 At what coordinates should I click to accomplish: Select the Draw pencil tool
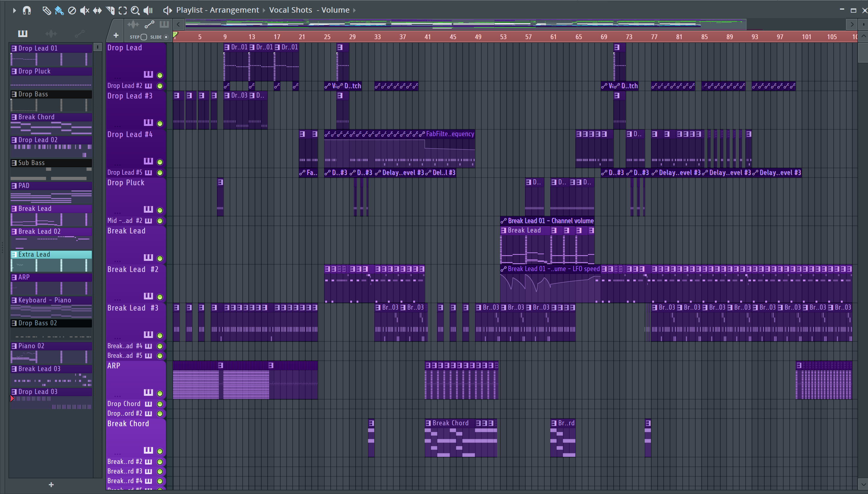(x=46, y=11)
